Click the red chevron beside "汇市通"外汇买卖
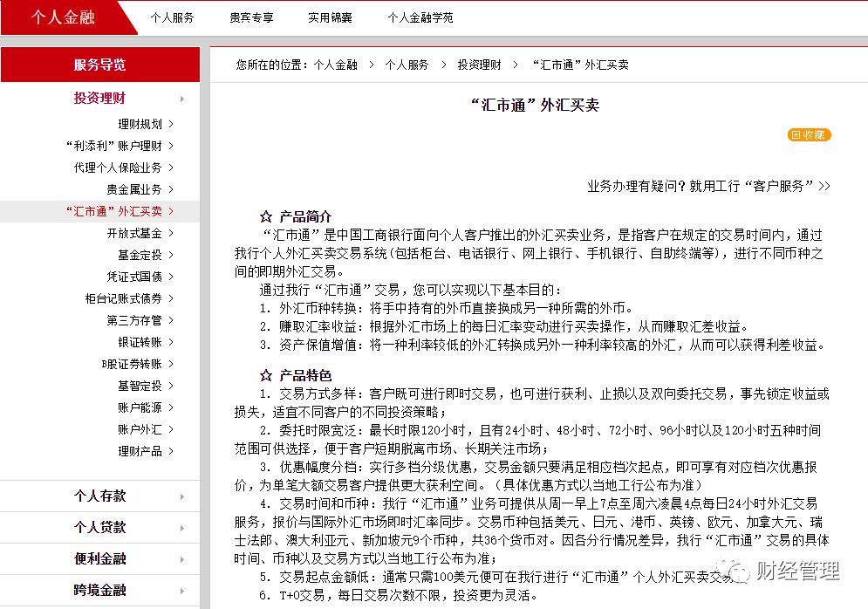Image resolution: width=868 pixels, height=609 pixels. [x=171, y=211]
